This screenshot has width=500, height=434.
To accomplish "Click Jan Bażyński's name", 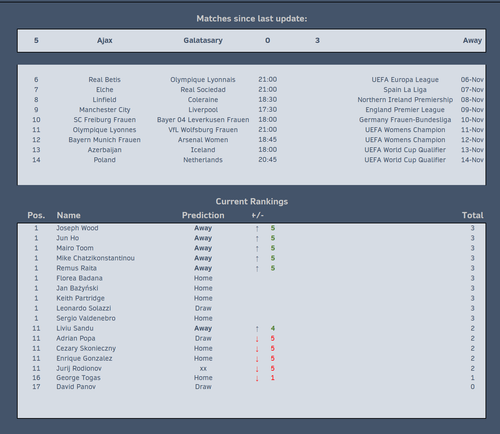I will pyautogui.click(x=77, y=288).
